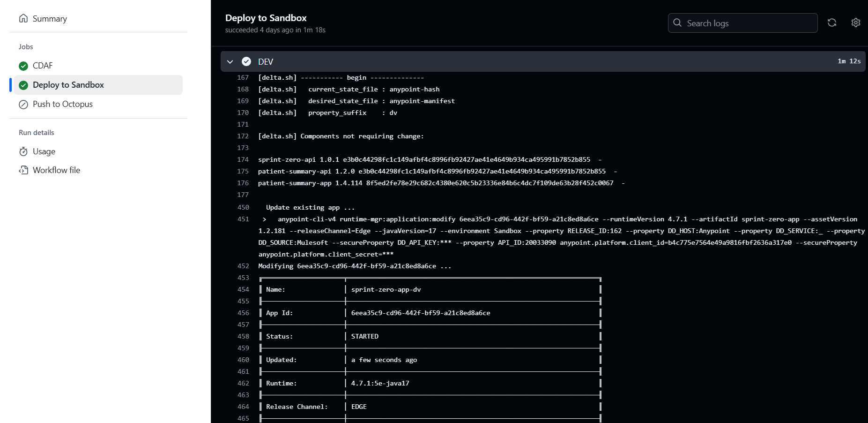
Task: Click log line number 451
Action: point(243,219)
